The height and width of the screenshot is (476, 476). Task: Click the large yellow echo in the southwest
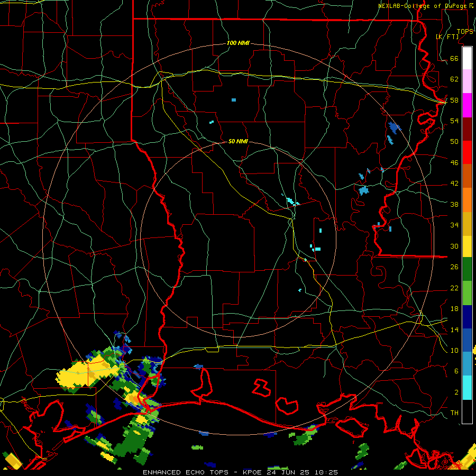[x=87, y=372]
